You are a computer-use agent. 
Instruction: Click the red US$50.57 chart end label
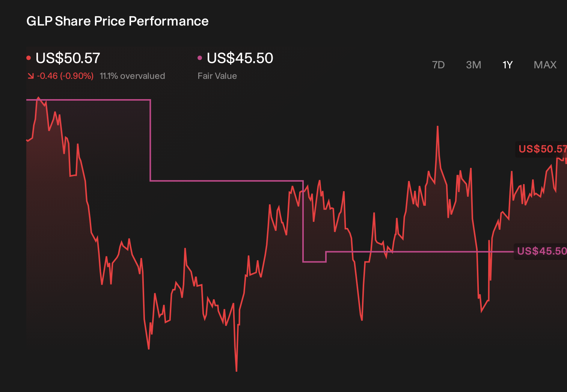pos(542,149)
